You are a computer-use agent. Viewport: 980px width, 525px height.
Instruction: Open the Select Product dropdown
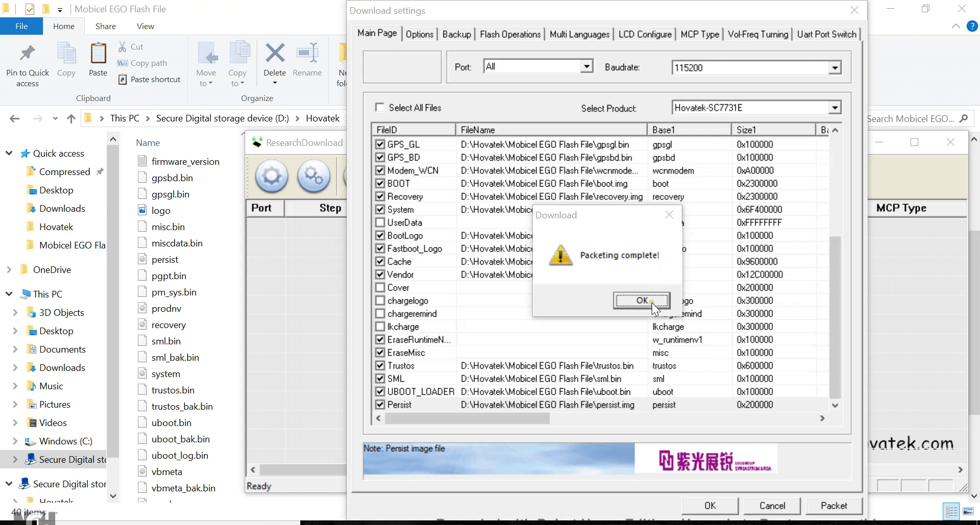(834, 108)
